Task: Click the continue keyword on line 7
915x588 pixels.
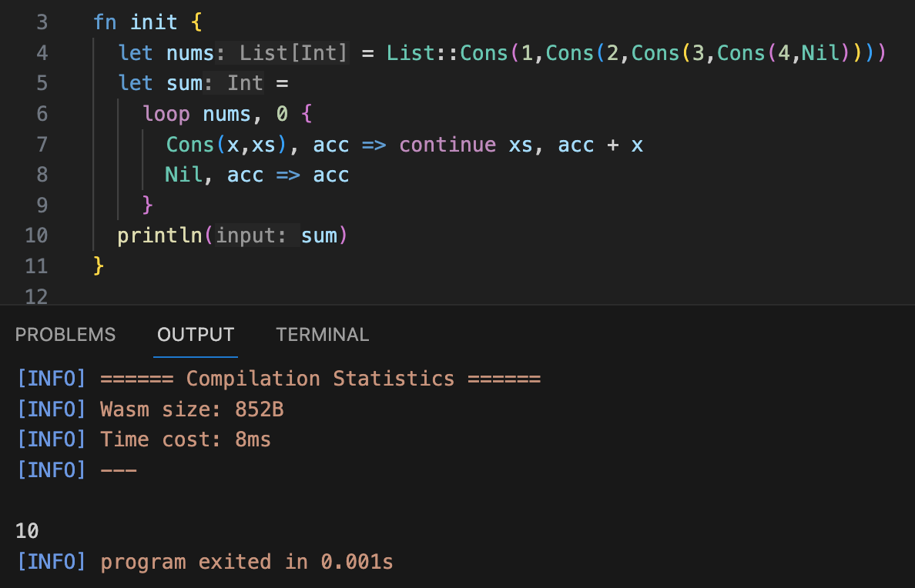Action: [447, 145]
